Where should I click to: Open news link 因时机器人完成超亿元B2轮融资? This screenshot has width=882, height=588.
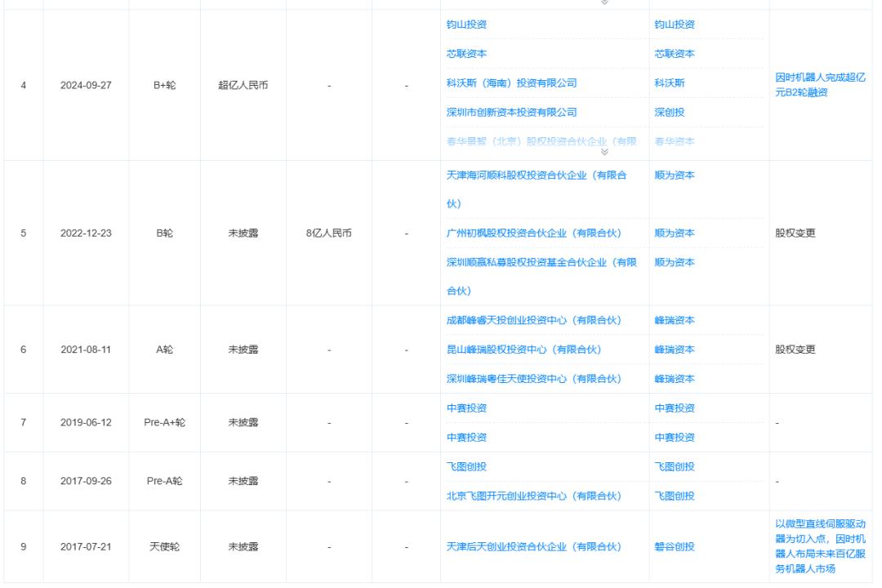click(x=820, y=84)
